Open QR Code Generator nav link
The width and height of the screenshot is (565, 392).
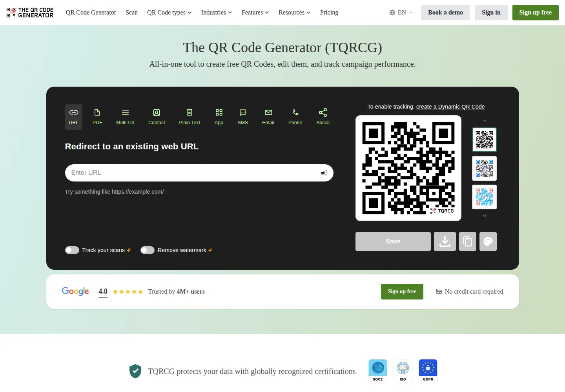click(x=91, y=13)
